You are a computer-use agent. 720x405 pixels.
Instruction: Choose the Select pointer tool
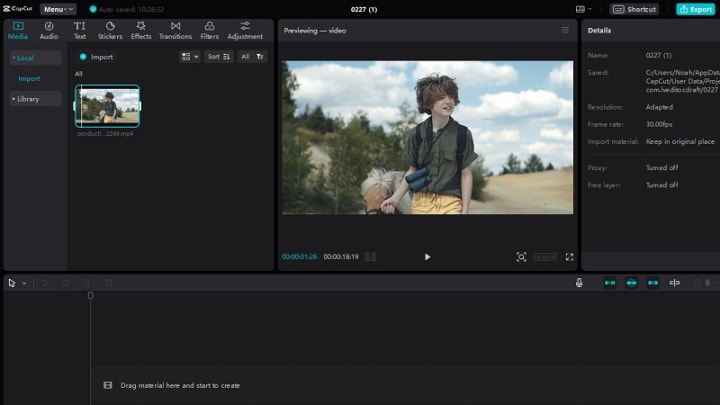[x=11, y=283]
